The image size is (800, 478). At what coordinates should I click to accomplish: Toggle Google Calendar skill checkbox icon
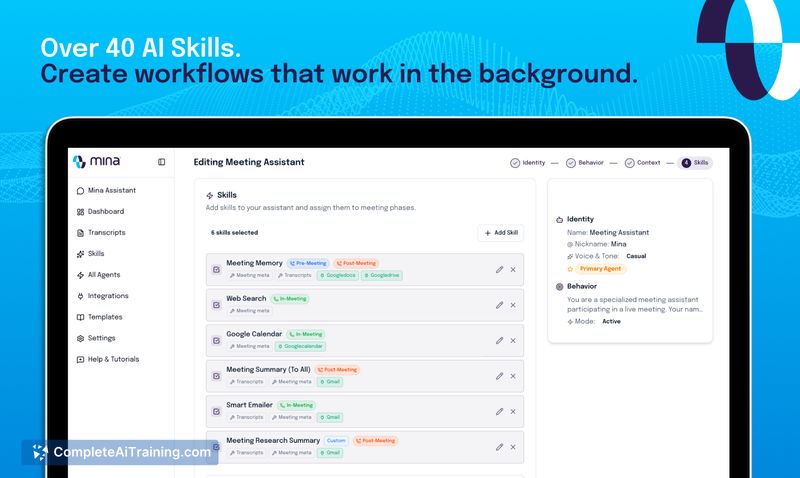(216, 340)
